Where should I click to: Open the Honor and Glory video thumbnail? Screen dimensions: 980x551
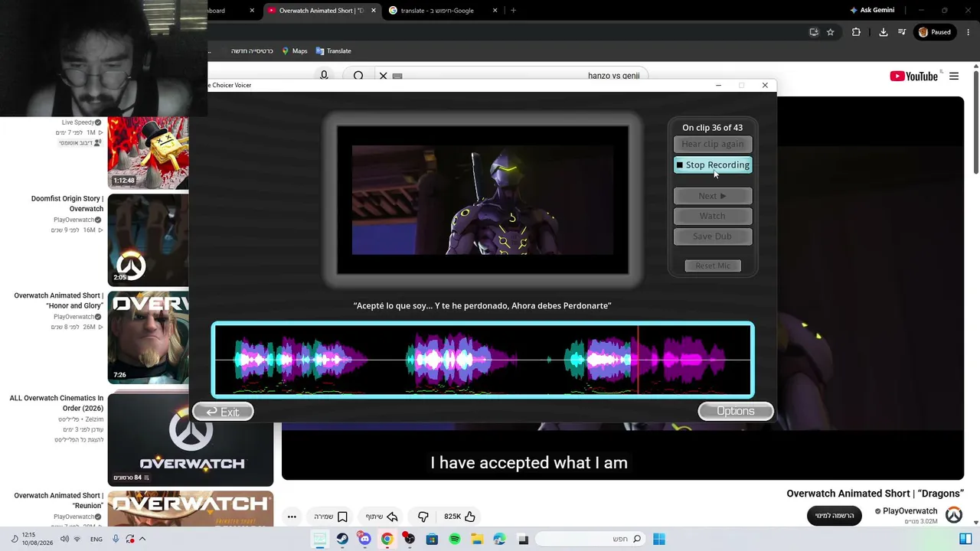point(148,337)
